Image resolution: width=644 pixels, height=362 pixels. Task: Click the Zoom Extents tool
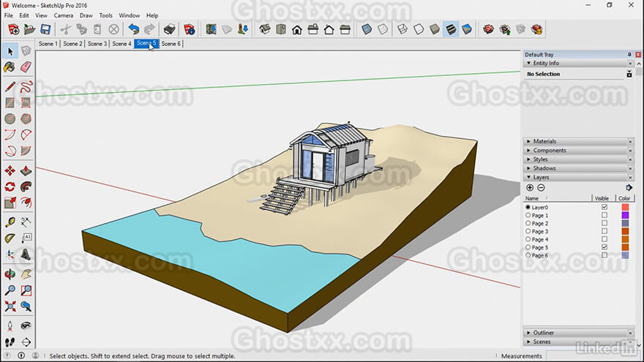(x=10, y=306)
